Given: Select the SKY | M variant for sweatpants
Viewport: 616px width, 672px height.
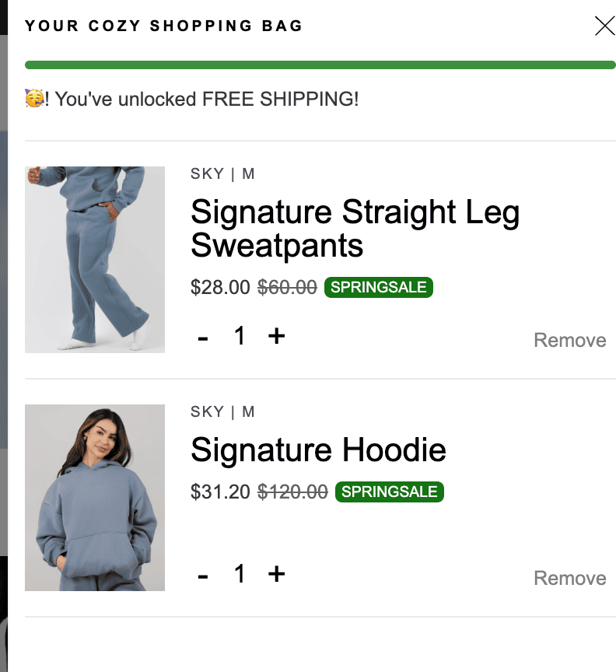Looking at the screenshot, I should coord(222,173).
